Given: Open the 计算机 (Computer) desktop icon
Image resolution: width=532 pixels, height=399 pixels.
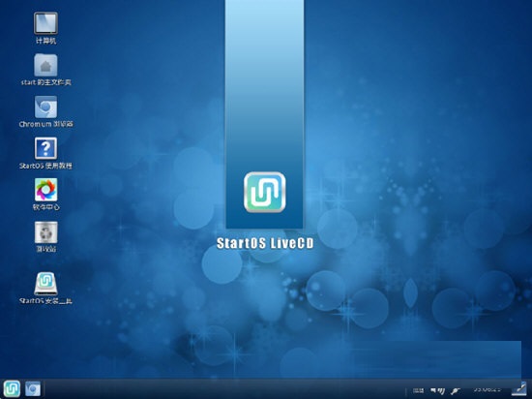Looking at the screenshot, I should [x=45, y=23].
